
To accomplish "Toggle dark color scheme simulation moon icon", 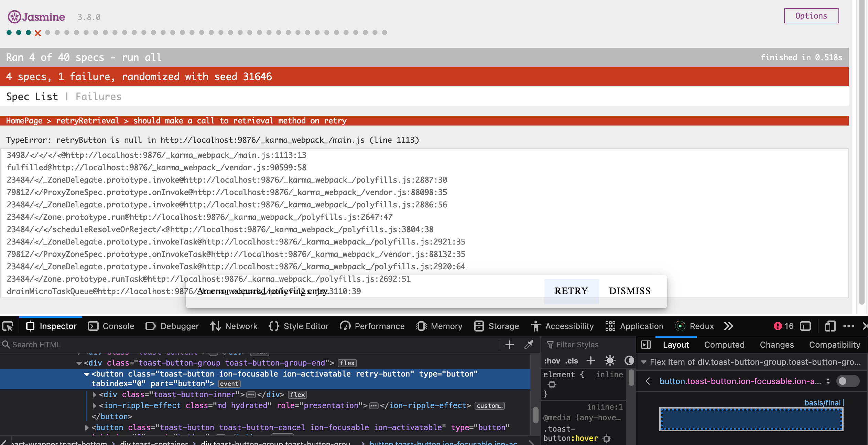I will click(x=629, y=360).
